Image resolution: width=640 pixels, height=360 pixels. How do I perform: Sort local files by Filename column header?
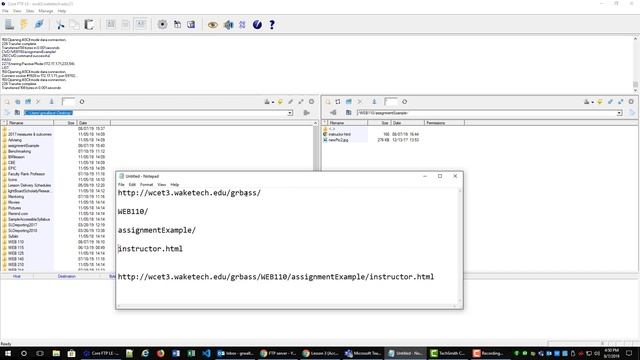tap(30, 123)
